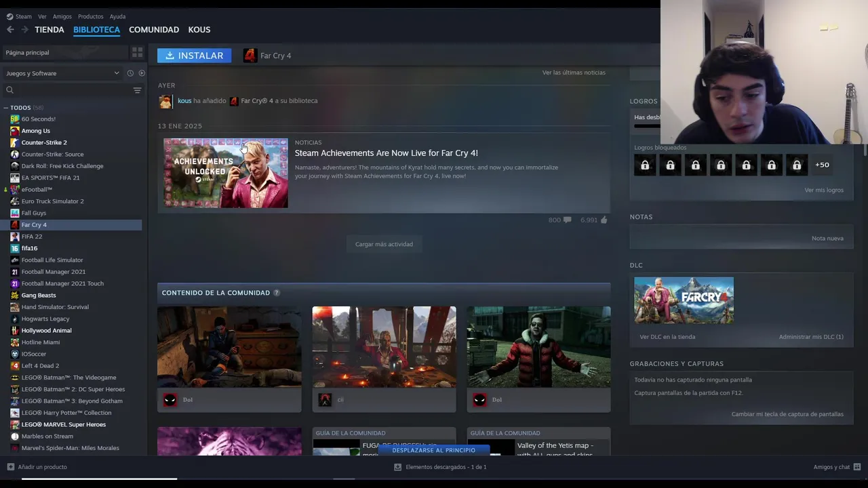Click kous avatar in activity feed
Image resolution: width=868 pixels, height=488 pixels.
point(165,101)
